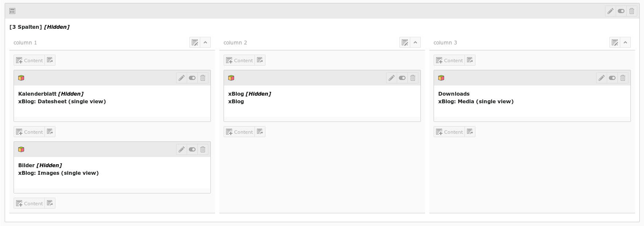Paste icon beside top Content button in column 3

pyautogui.click(x=470, y=60)
